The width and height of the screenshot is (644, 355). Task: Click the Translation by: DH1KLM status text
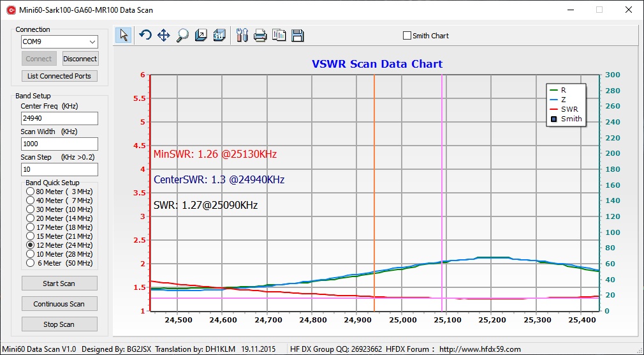[195, 349]
